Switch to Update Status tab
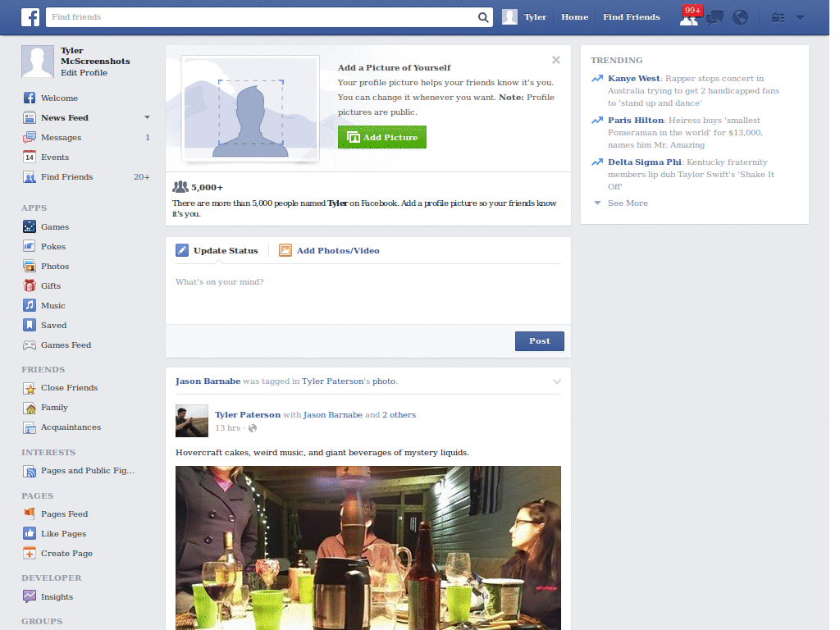 pos(217,251)
